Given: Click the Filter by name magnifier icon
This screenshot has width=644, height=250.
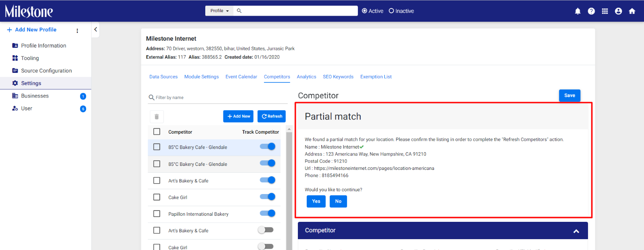Looking at the screenshot, I should [x=151, y=97].
